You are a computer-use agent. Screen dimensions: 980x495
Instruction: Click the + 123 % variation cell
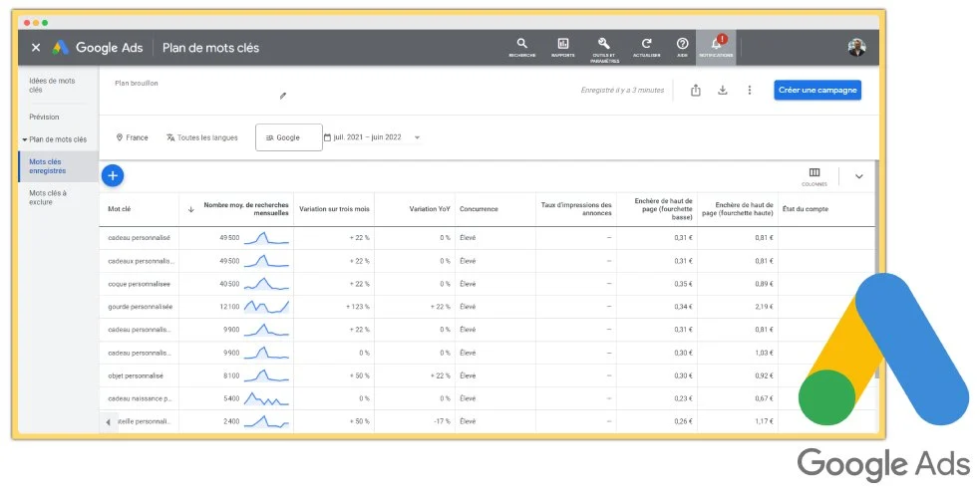[x=358, y=307]
